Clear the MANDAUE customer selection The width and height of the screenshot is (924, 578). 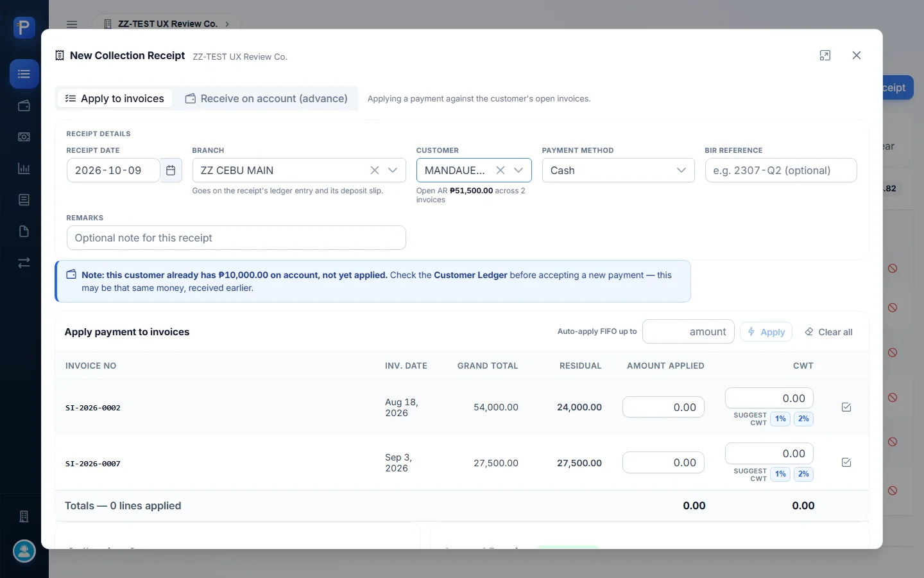501,170
